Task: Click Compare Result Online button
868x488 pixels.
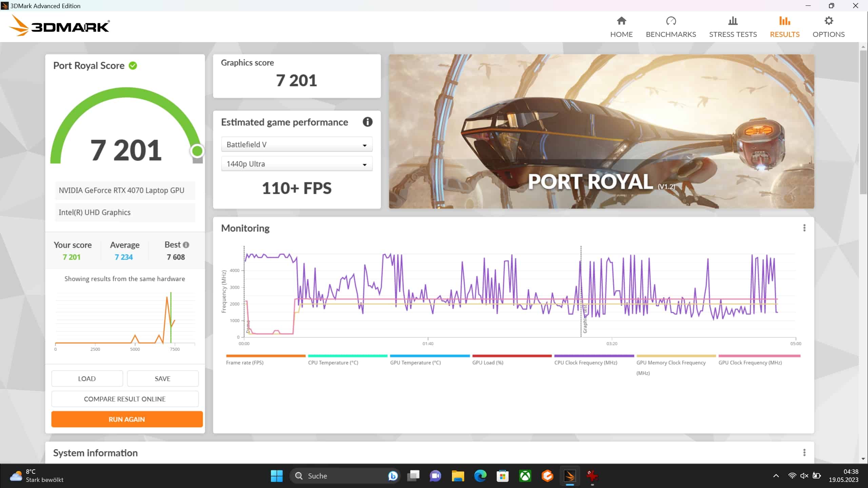Action: tap(125, 399)
